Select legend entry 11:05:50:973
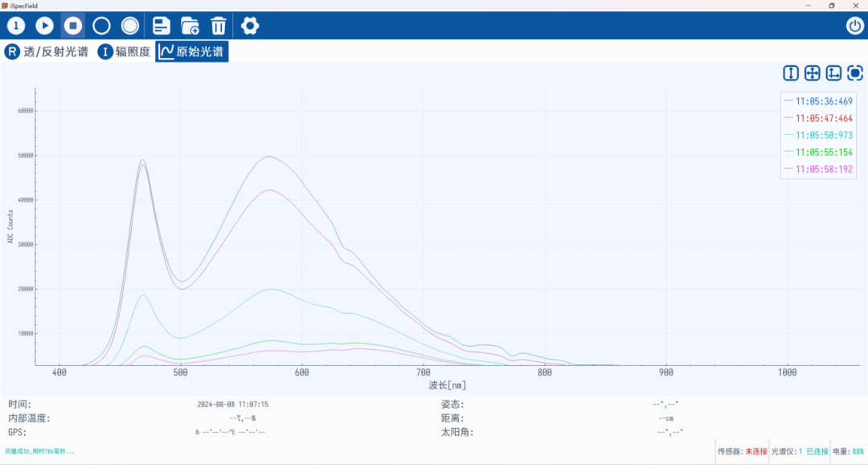 (x=818, y=135)
